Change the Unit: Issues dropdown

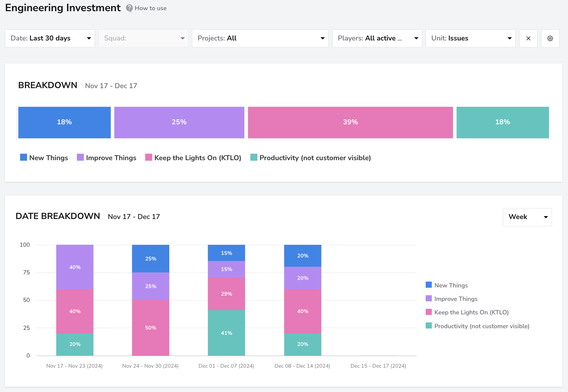[471, 38]
